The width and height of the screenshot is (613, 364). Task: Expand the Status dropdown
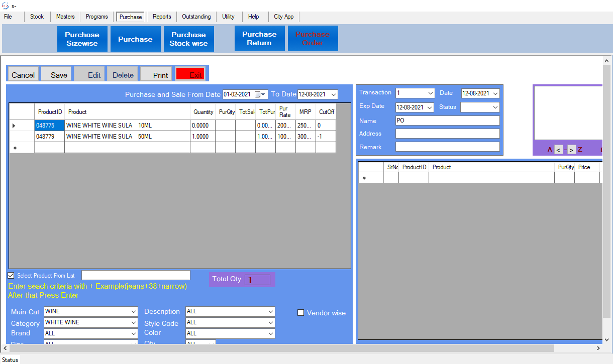tap(495, 107)
